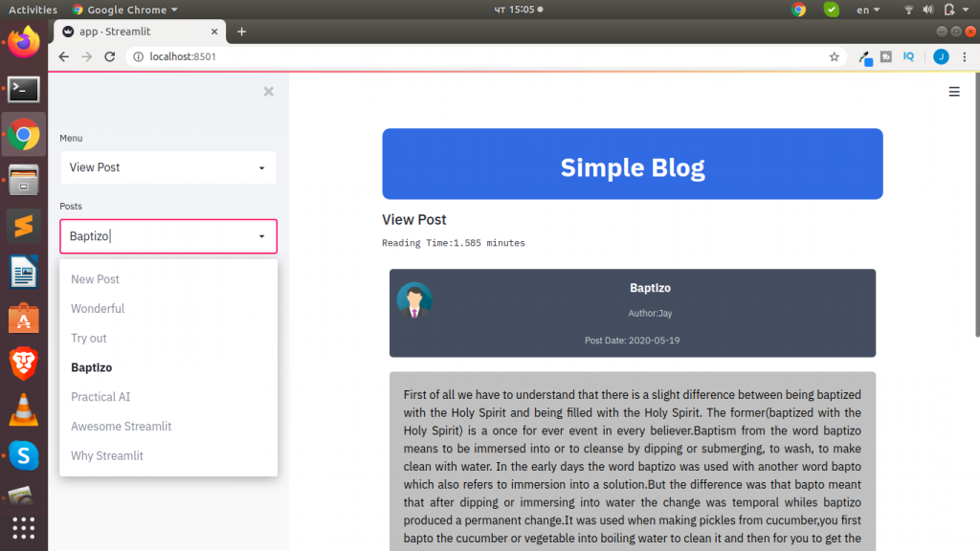Select Practical AI from the posts list

coord(100,396)
